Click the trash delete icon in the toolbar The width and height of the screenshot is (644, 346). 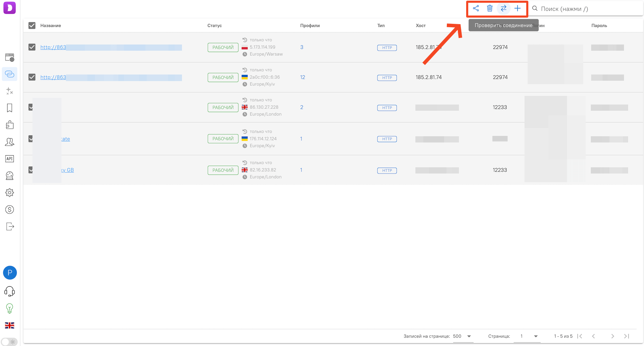tap(490, 8)
